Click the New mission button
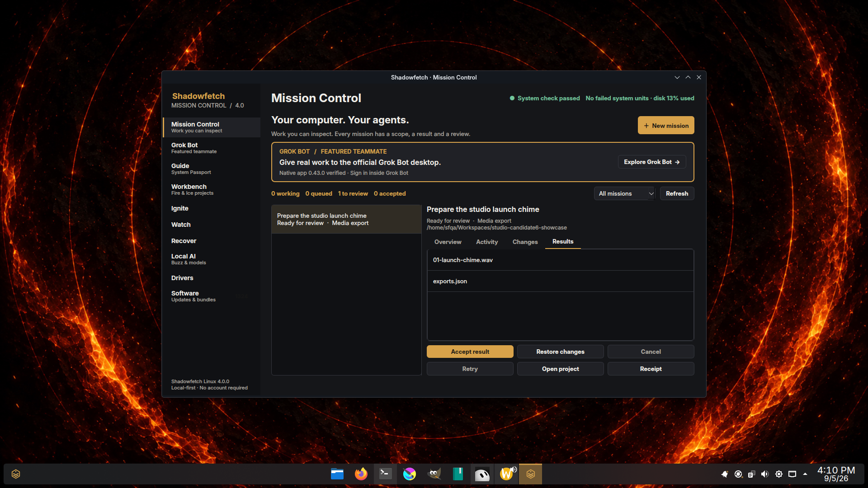Screen dimensions: 868x488 click(x=666, y=126)
